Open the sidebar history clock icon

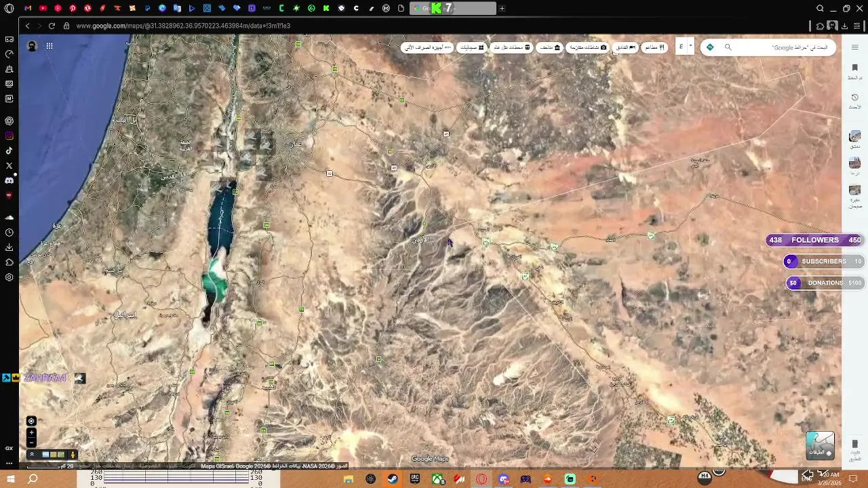click(x=9, y=232)
